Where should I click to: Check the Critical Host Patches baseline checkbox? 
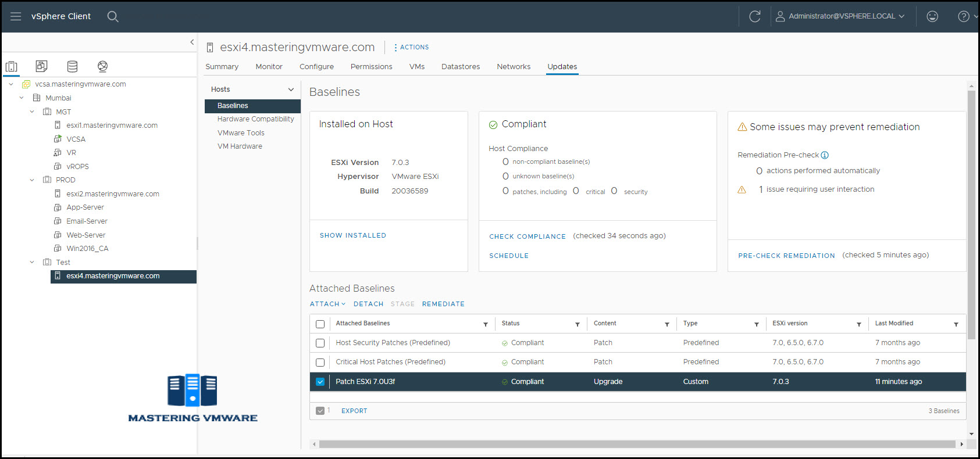pyautogui.click(x=320, y=363)
